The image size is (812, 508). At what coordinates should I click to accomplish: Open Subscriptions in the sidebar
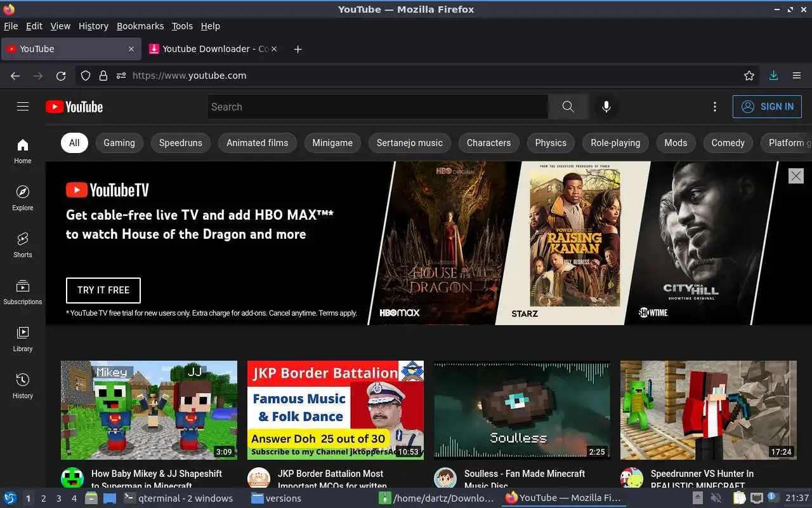coord(23,292)
